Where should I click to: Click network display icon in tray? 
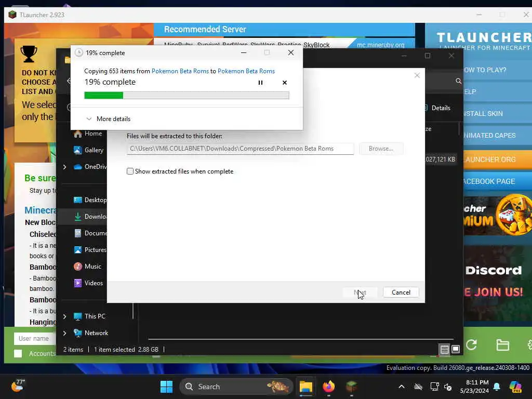[434, 387]
